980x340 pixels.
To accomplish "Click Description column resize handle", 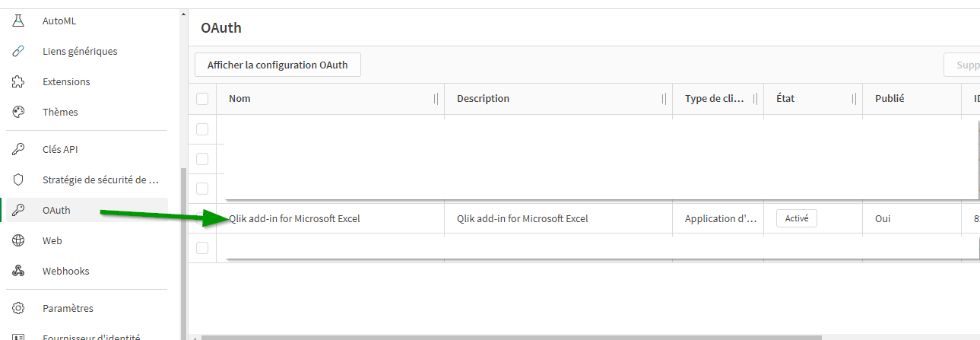I will 664,99.
